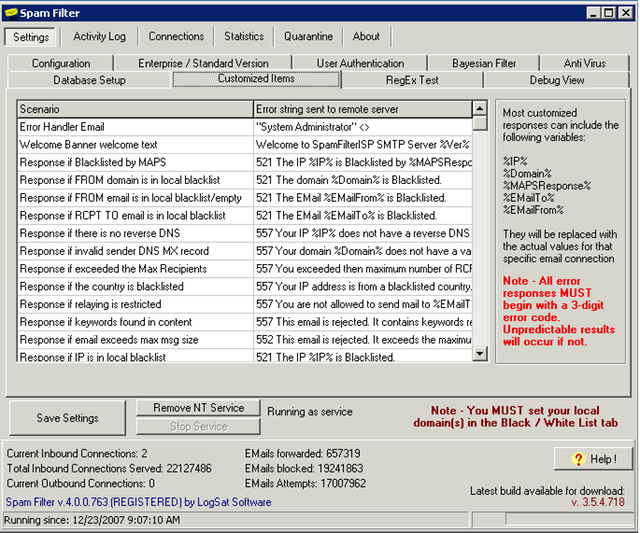640x533 pixels.
Task: Switch to the Connections tab
Action: [176, 37]
